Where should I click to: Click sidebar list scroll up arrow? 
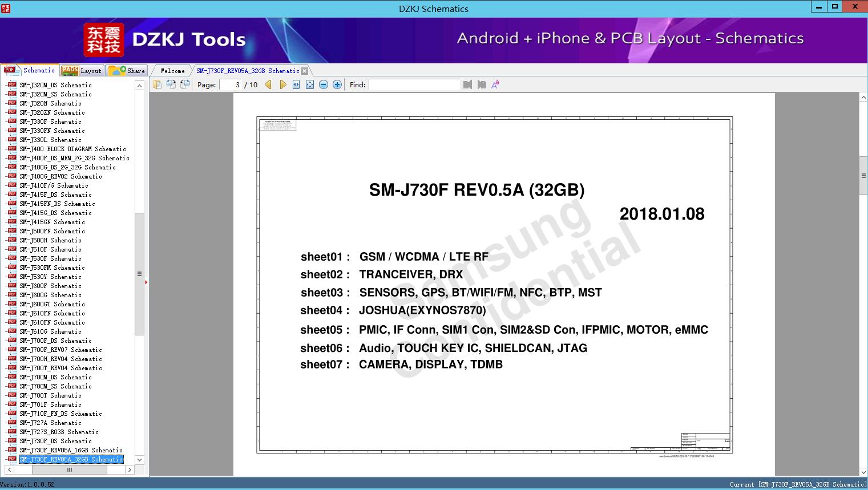pyautogui.click(x=139, y=86)
